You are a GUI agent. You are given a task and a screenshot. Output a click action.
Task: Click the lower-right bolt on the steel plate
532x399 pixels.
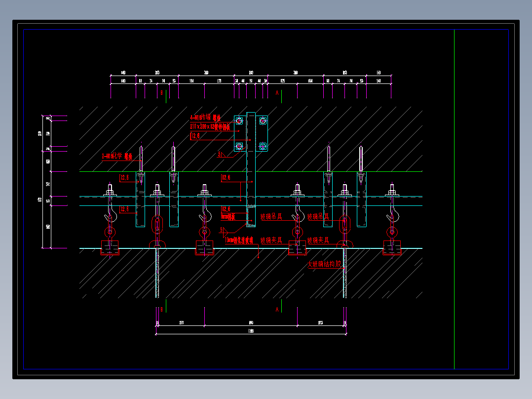click(x=263, y=146)
